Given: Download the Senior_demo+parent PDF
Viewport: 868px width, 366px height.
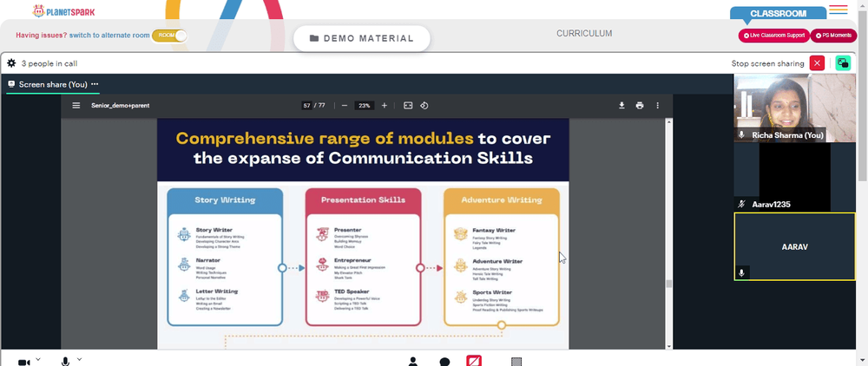Looking at the screenshot, I should coord(621,106).
